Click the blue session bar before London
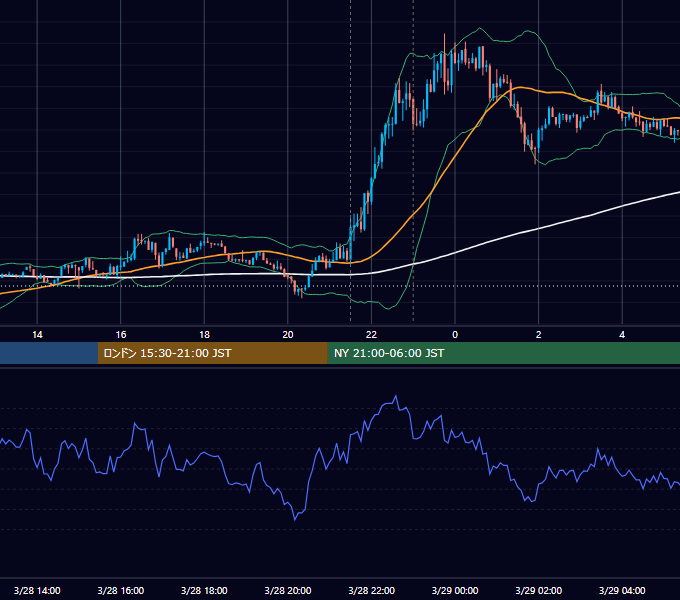 tap(49, 353)
